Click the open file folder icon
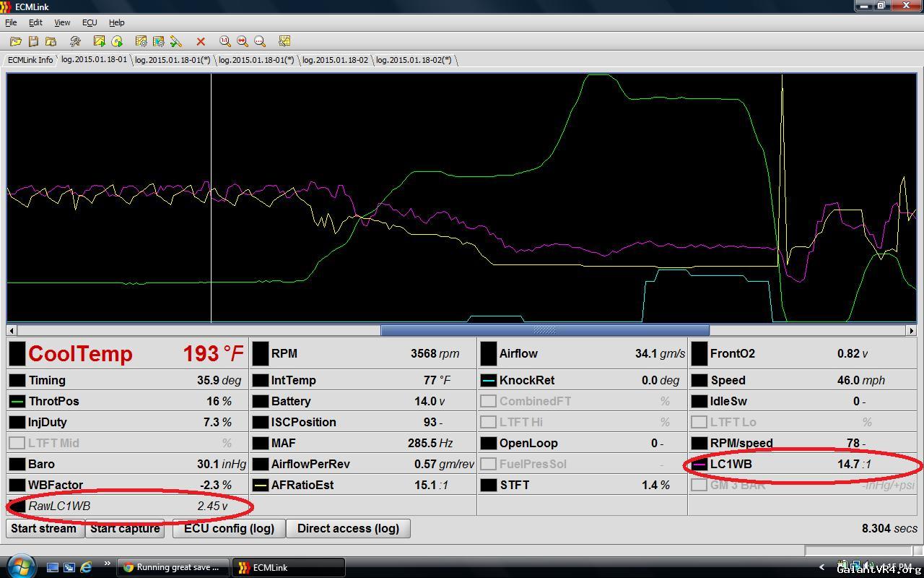Viewport: 924px width, 578px height. tap(16, 42)
